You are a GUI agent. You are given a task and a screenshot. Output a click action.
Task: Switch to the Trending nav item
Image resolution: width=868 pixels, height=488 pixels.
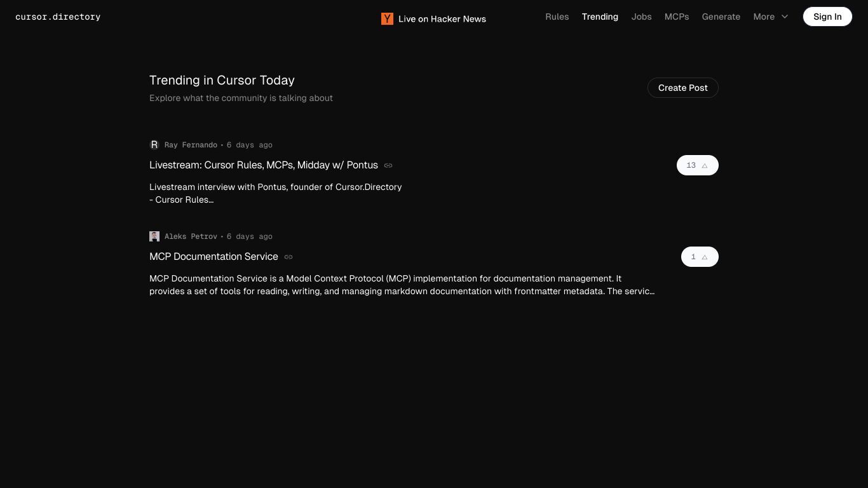point(600,17)
